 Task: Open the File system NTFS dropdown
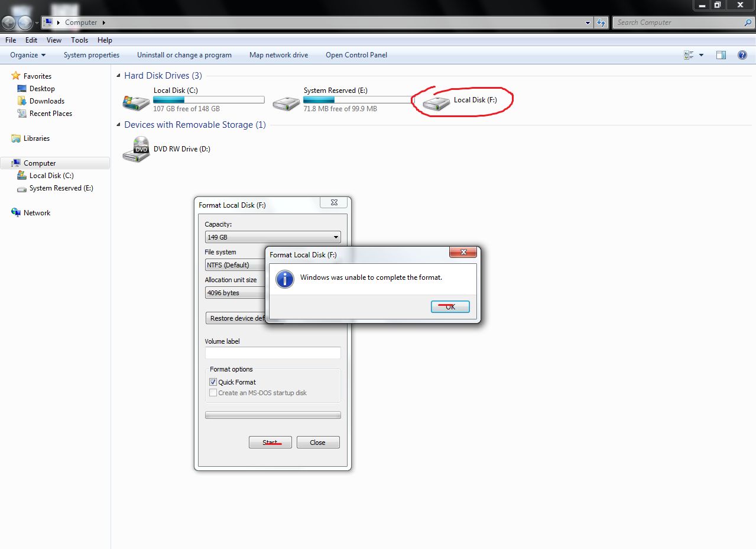pos(235,265)
